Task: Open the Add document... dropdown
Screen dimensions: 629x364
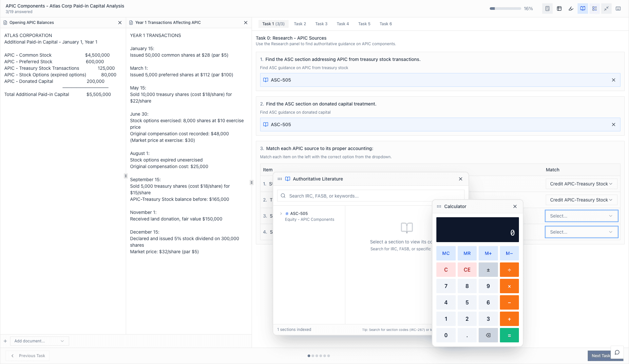Action: point(39,341)
